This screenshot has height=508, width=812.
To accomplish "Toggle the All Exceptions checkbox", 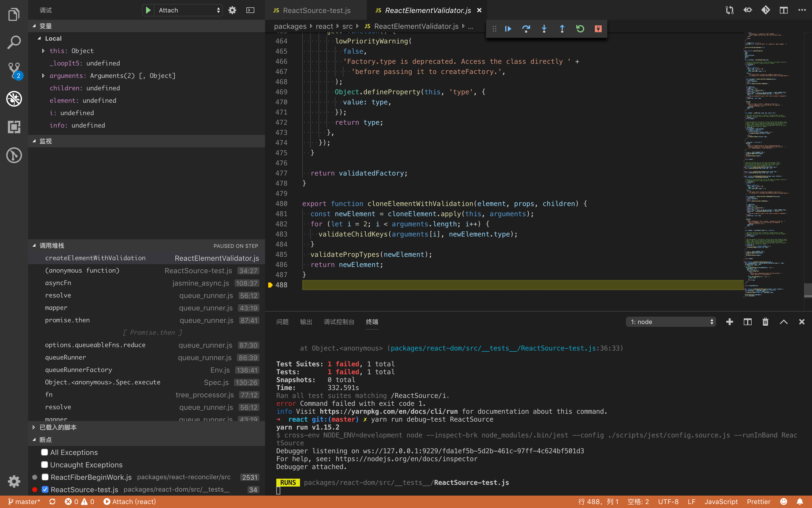I will [x=44, y=452].
